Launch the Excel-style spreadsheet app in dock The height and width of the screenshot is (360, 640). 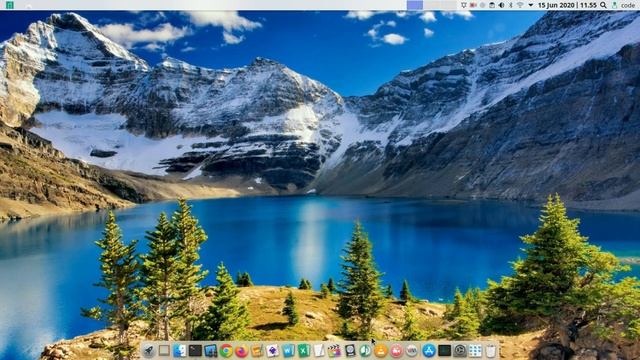[x=303, y=350]
